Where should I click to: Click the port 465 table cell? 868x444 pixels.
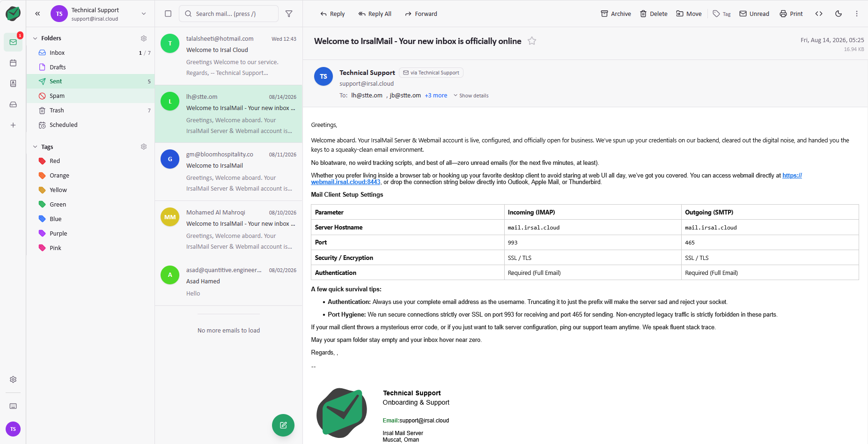pyautogui.click(x=770, y=243)
